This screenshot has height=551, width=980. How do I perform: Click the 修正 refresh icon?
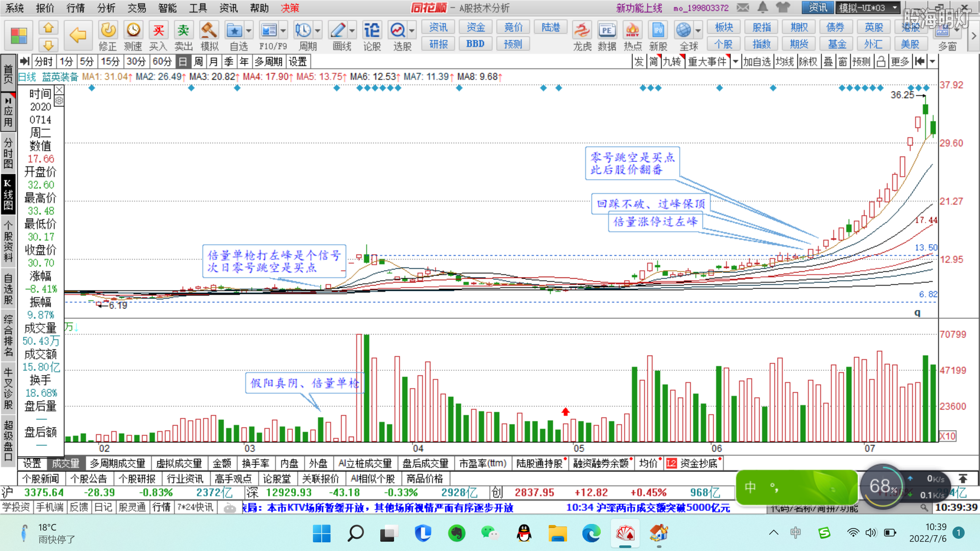108,30
